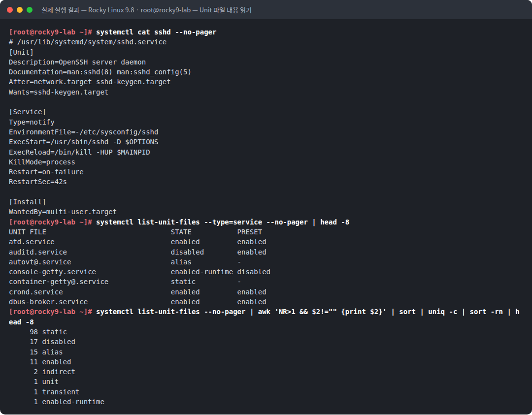
Task: Click the 'disabled' state of auditd.service
Action: 187,252
